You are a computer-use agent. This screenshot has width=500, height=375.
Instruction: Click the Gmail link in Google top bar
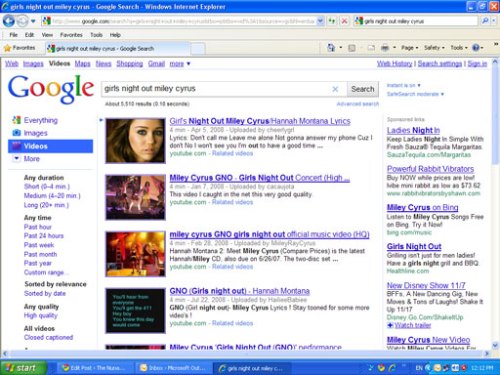point(156,63)
